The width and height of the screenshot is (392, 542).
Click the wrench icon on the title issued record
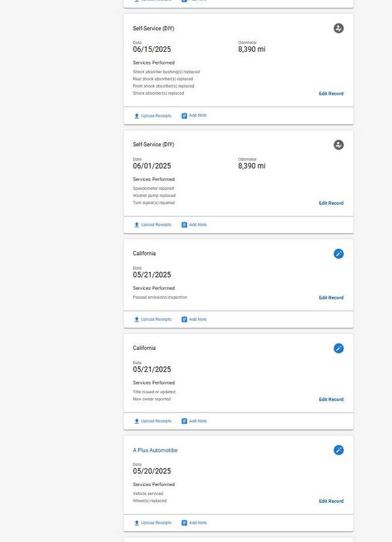(x=338, y=348)
